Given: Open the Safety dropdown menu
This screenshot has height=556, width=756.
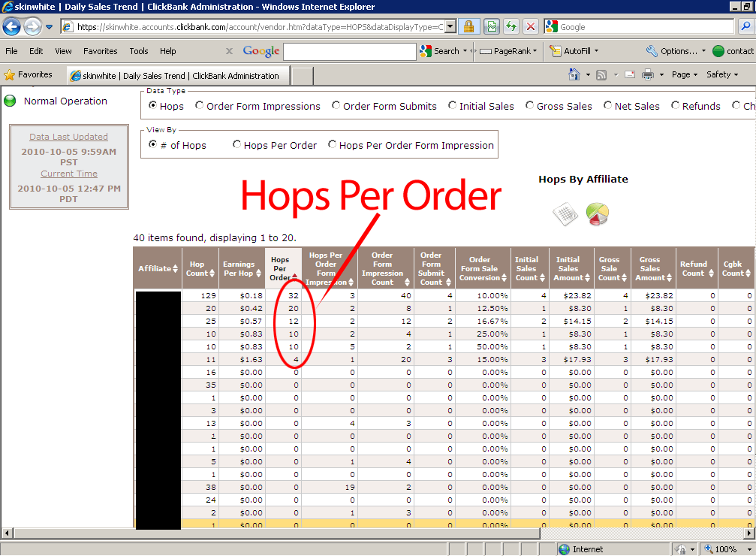Looking at the screenshot, I should pyautogui.click(x=721, y=74).
